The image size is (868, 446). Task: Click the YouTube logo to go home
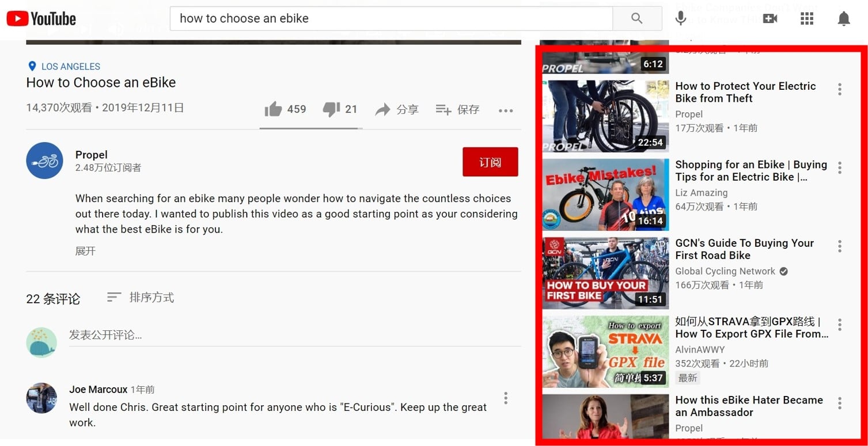point(41,19)
